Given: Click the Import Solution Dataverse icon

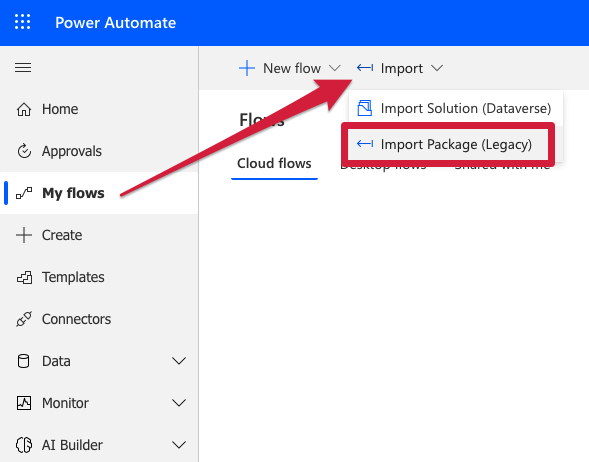Looking at the screenshot, I should pos(364,108).
